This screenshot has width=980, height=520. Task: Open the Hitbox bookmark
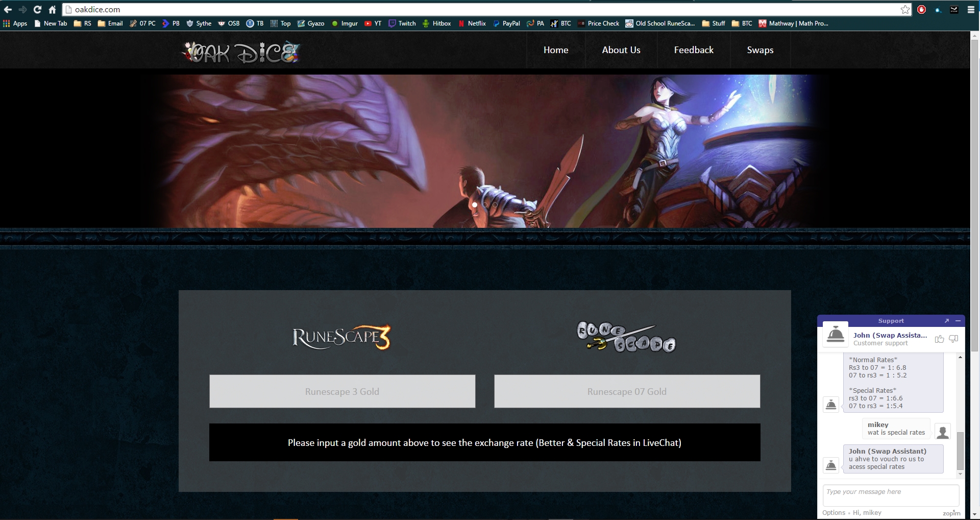(436, 23)
